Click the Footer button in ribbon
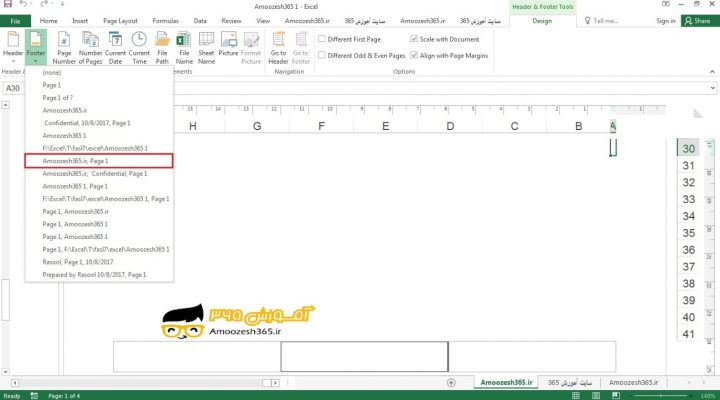Viewport: 720px width, 400px height. coord(35,47)
